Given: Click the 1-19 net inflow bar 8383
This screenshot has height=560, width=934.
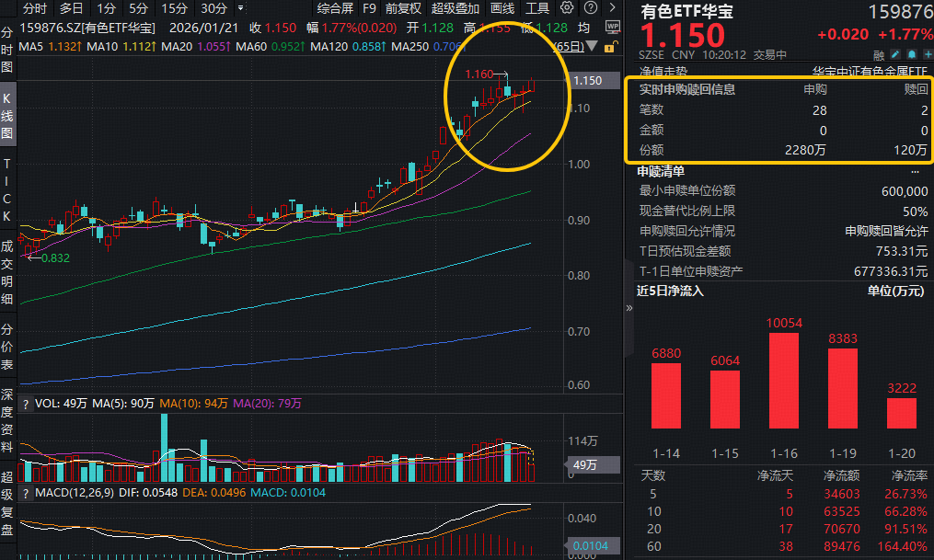Looking at the screenshot, I should click(x=843, y=388).
